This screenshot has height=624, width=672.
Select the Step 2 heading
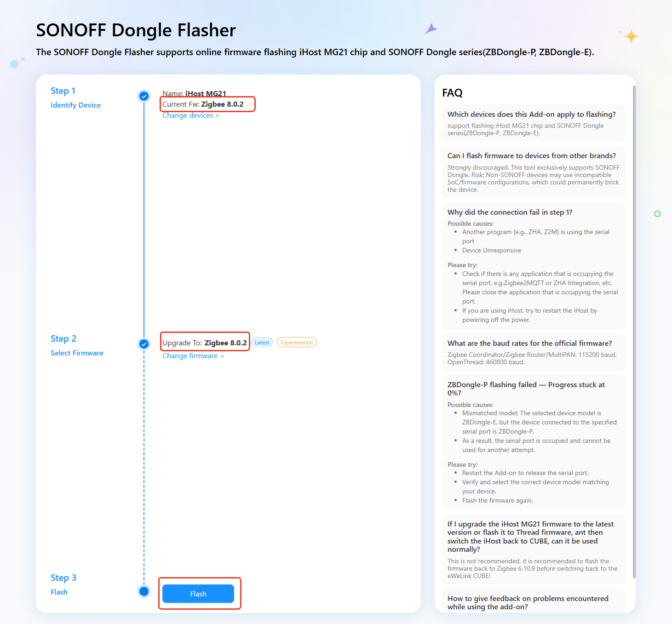[63, 338]
